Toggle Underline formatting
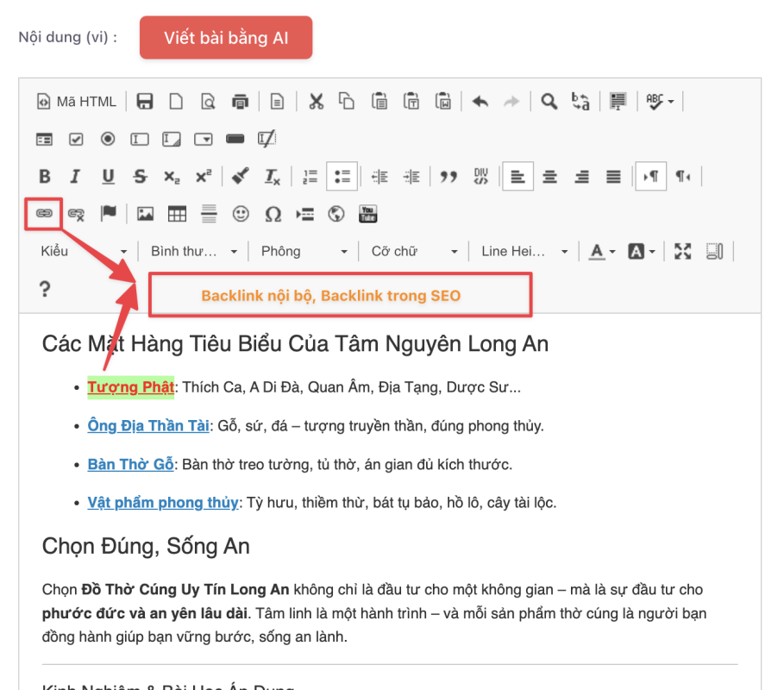 108,177
